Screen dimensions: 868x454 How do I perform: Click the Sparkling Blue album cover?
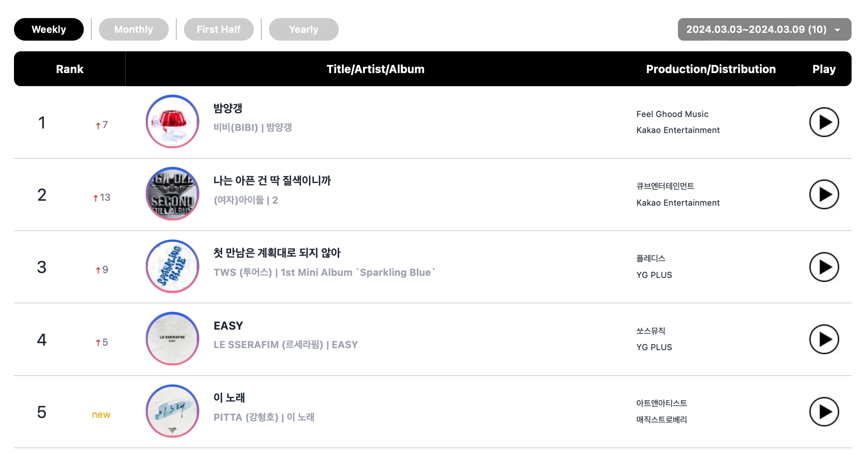(172, 266)
